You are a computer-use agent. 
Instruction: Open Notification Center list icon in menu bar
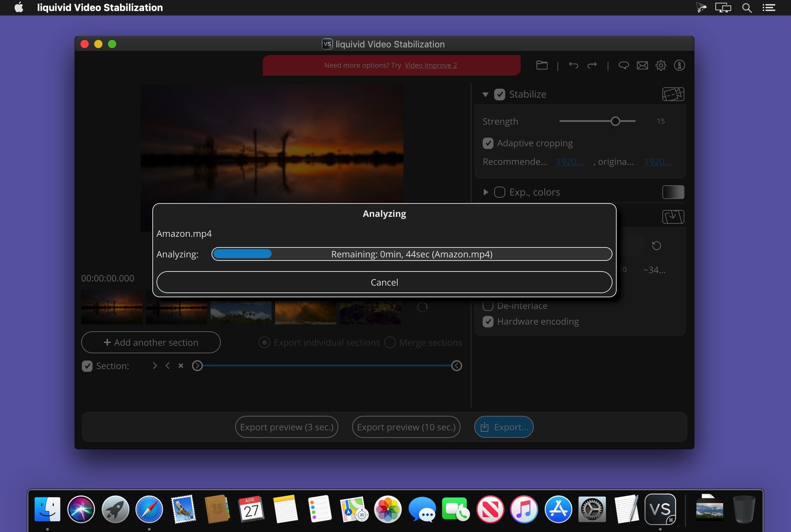pyautogui.click(x=769, y=8)
